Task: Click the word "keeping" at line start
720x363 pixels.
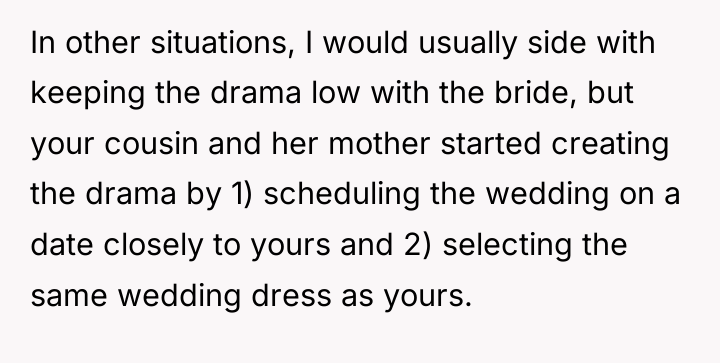Action: pyautogui.click(x=88, y=95)
